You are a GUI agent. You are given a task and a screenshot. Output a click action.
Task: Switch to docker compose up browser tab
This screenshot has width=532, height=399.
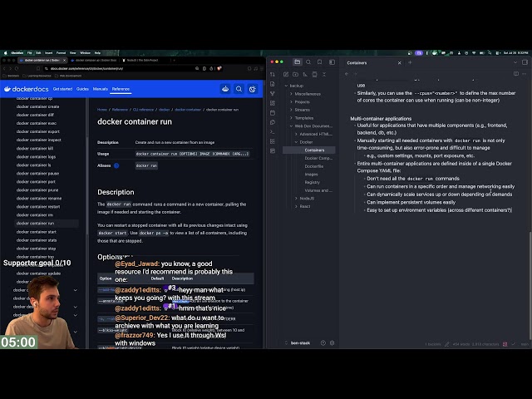point(93,60)
